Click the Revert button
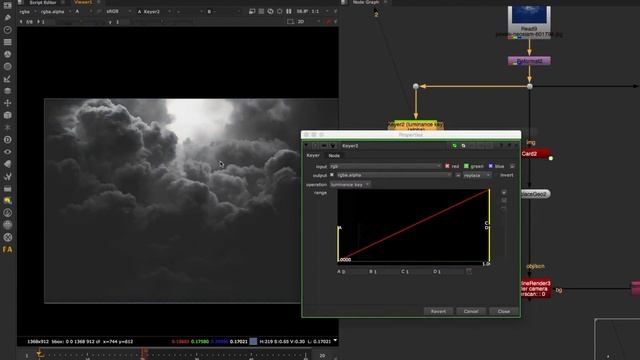The image size is (640, 360). pos(438,311)
